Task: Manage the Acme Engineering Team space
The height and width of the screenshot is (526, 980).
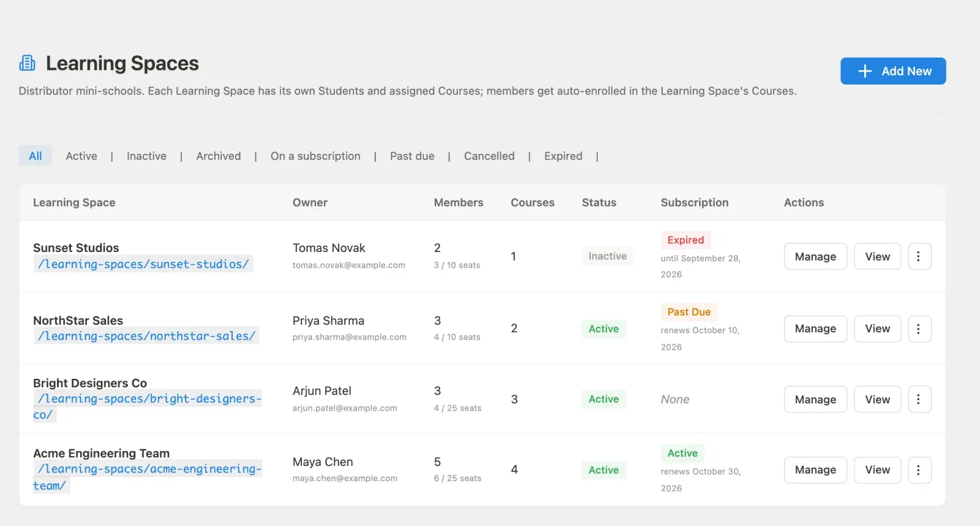Action: coord(815,470)
